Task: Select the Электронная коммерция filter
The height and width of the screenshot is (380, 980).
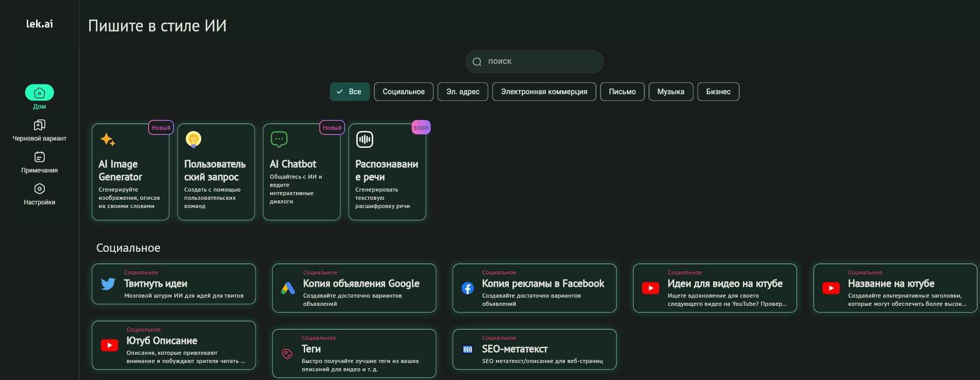Action: point(544,92)
